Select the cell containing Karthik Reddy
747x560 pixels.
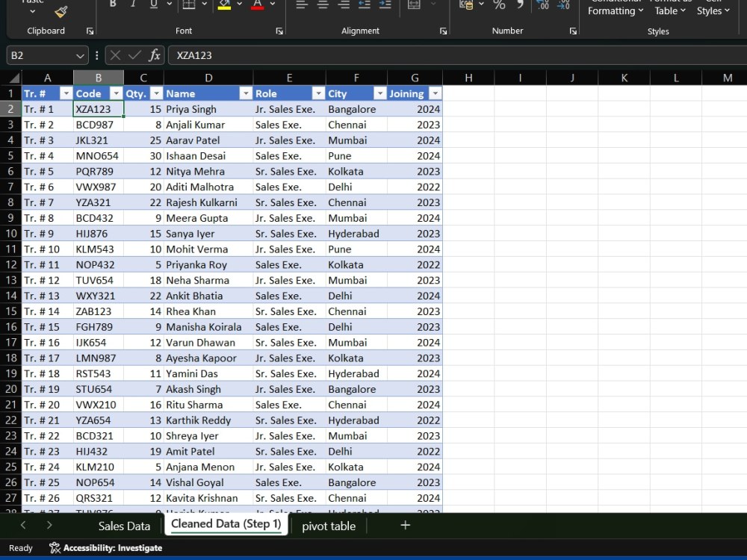point(208,420)
